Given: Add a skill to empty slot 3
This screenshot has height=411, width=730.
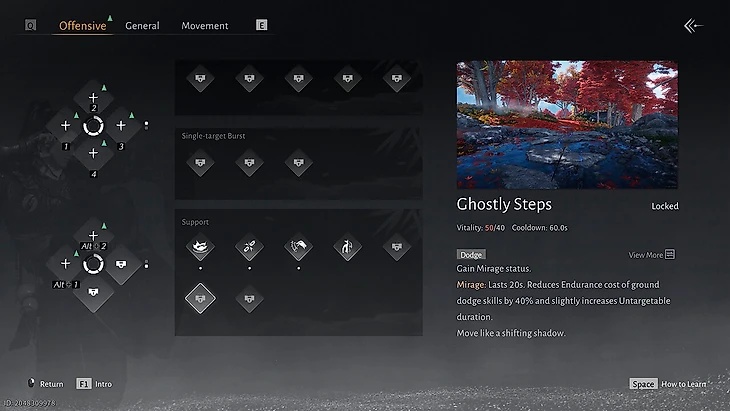Looking at the screenshot, I should (x=121, y=125).
